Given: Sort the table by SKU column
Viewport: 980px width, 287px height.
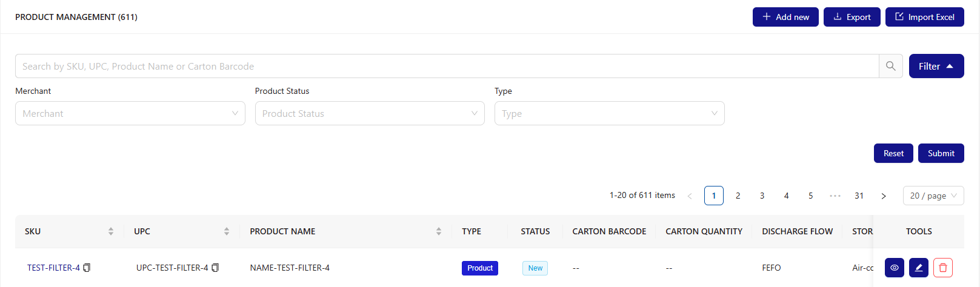Looking at the screenshot, I should [111, 231].
